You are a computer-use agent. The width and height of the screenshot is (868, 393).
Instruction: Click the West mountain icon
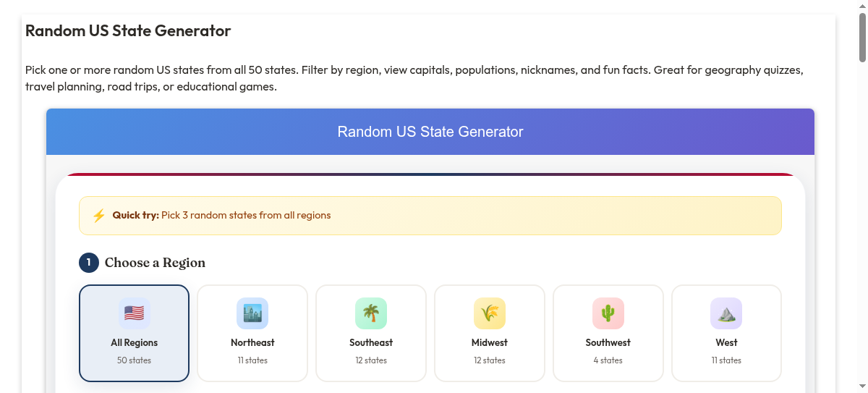click(x=726, y=313)
